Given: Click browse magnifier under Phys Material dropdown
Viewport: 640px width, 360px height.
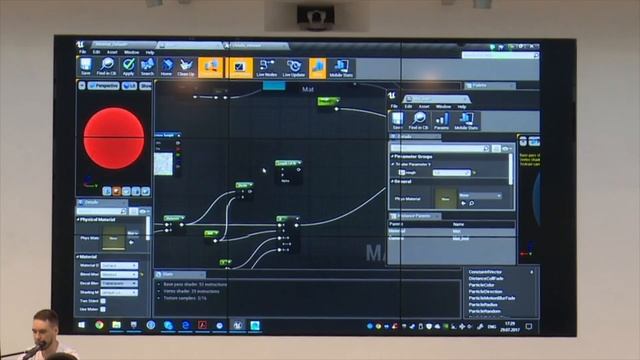Looking at the screenshot, I should 472,203.
